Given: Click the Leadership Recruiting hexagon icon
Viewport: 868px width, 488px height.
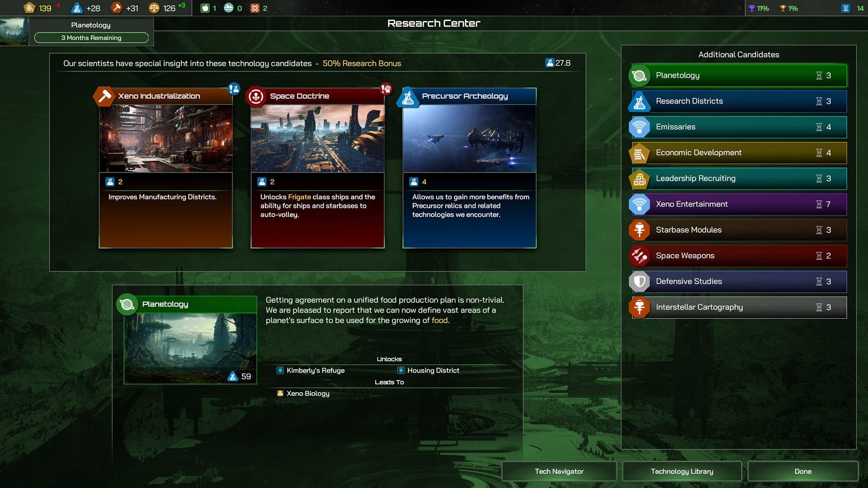Looking at the screenshot, I should click(x=639, y=179).
